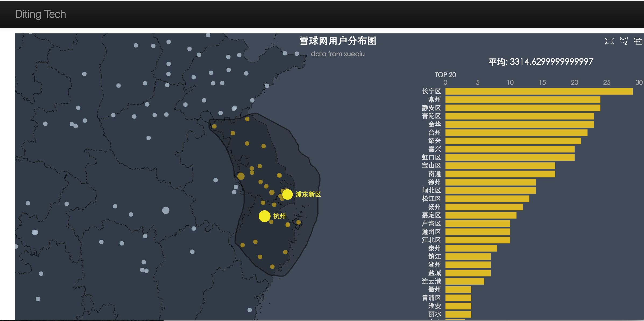
Task: Click the 虹口区 axis label
Action: (431, 158)
